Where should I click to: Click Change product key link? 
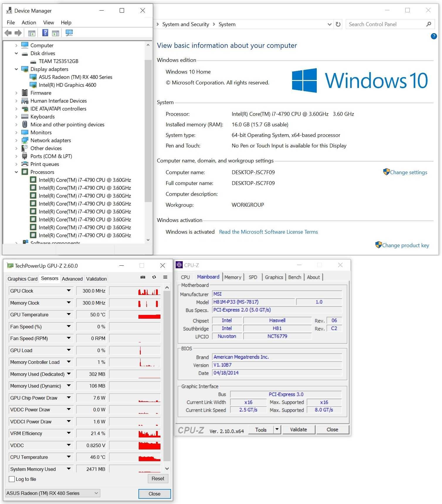(x=406, y=245)
